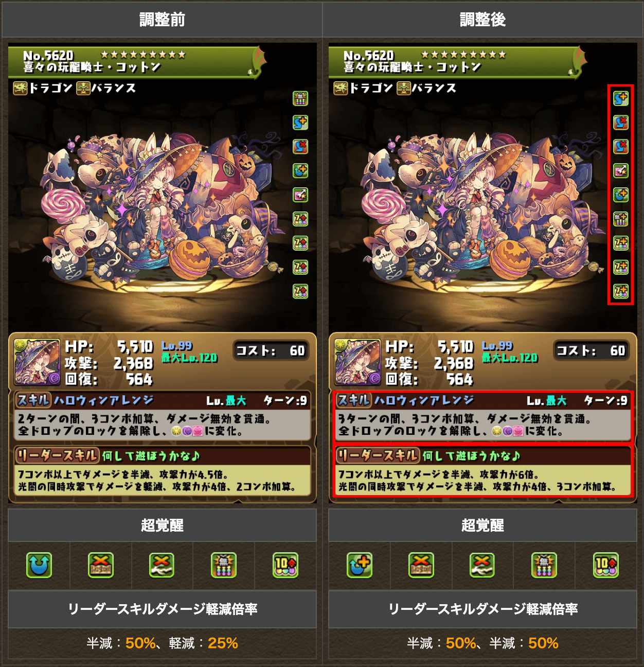Click Cotton's portrait thumbnail in 調整前 stats
This screenshot has width=644, height=667.
click(37, 362)
